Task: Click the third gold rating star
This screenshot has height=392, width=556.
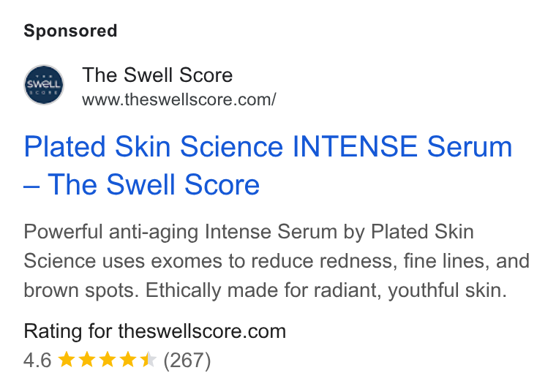Action: 108,360
